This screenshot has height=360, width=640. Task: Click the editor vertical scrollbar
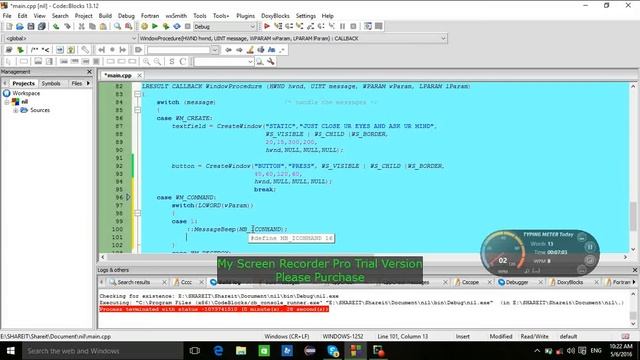click(x=633, y=168)
